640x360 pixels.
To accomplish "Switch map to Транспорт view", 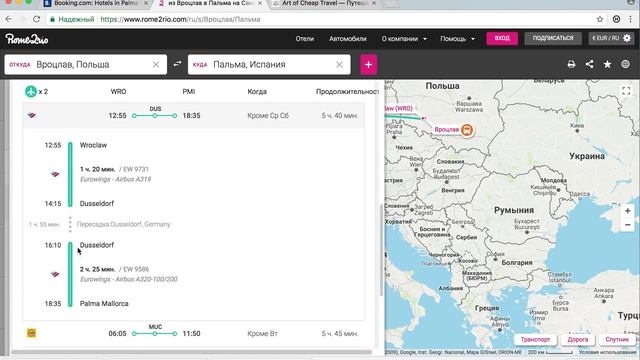I will 535,340.
